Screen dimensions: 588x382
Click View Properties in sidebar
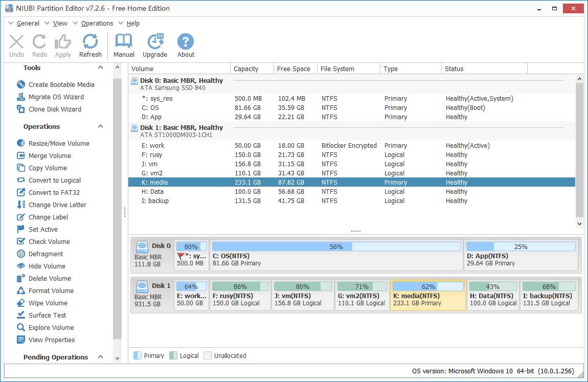click(51, 340)
